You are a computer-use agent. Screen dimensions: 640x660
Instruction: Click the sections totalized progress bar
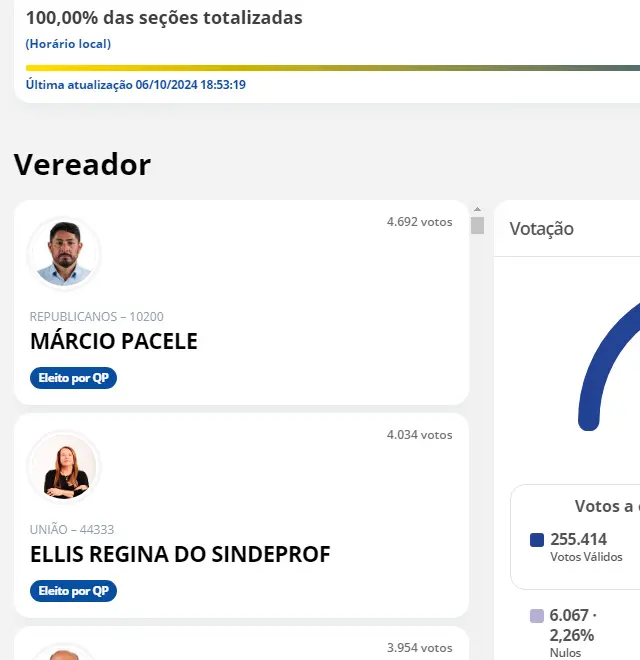pyautogui.click(x=330, y=68)
